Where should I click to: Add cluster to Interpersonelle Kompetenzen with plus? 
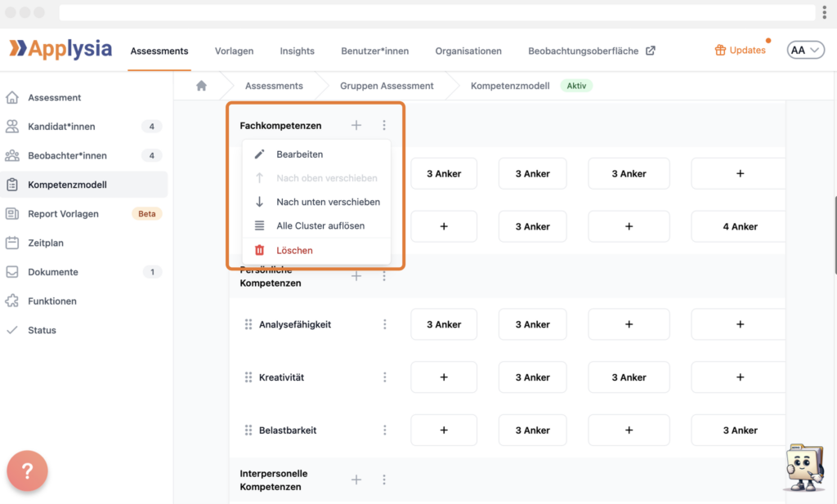pos(356,480)
